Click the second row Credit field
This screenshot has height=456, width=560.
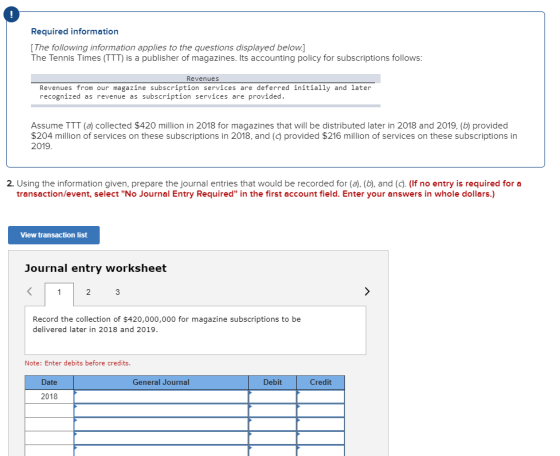[321, 411]
